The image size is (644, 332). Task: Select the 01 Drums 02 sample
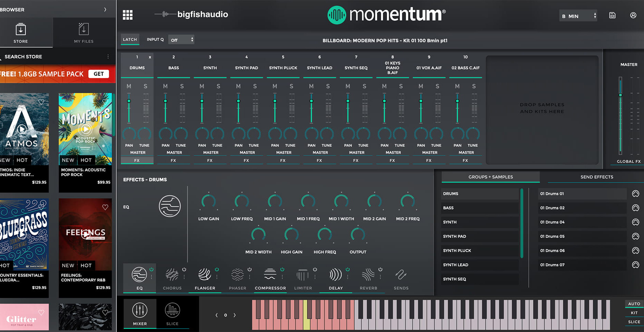coord(582,208)
